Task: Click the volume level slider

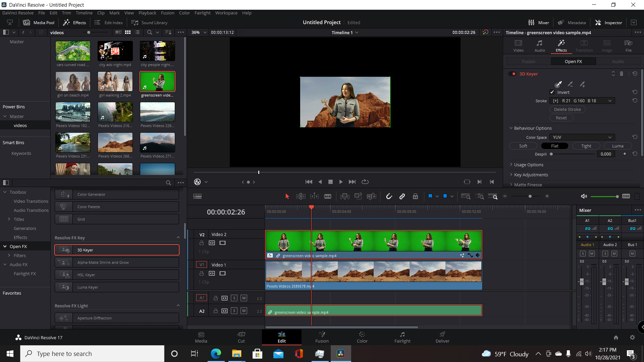Action: click(x=604, y=196)
